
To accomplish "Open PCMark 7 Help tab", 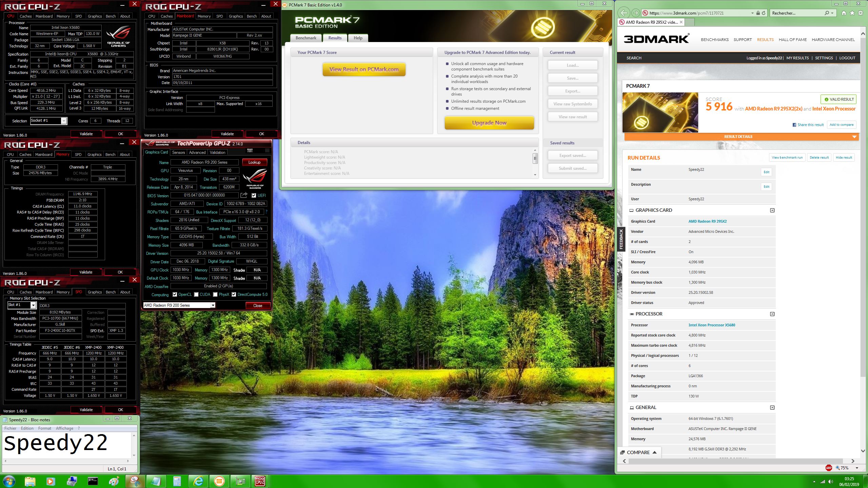I will pyautogui.click(x=358, y=38).
